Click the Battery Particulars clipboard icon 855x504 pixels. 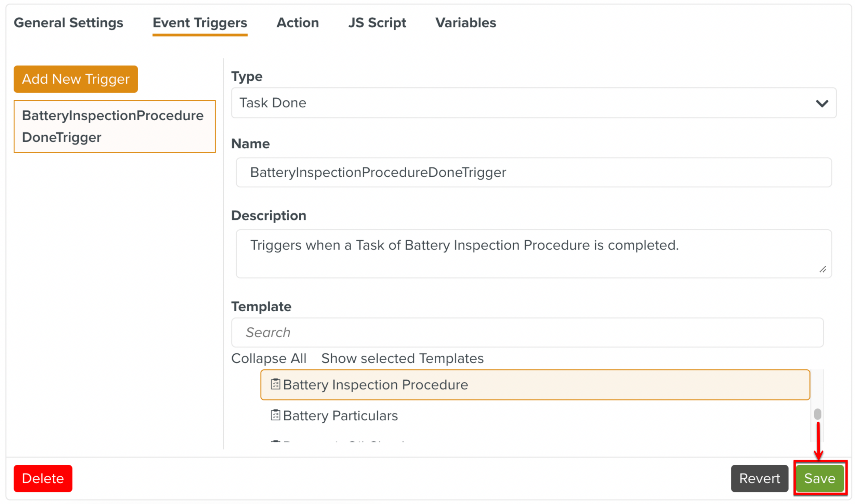(x=275, y=415)
